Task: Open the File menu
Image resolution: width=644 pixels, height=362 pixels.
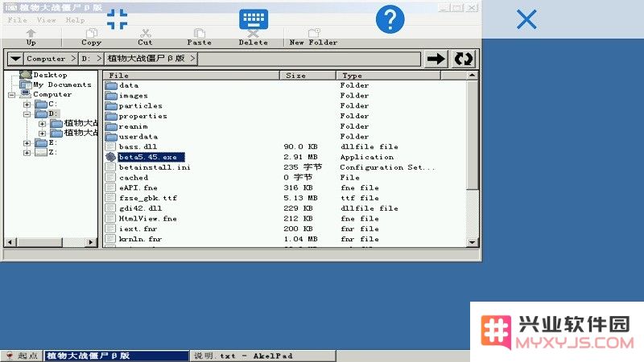Action: (x=17, y=19)
